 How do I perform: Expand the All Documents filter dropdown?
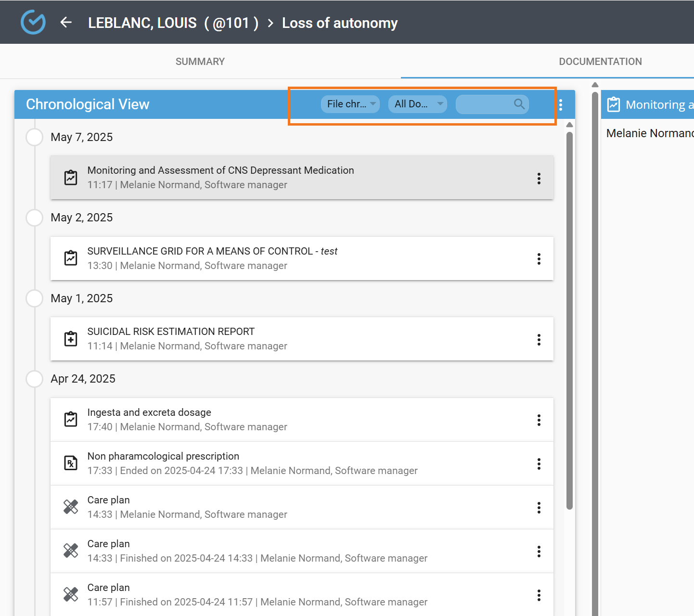tap(417, 104)
